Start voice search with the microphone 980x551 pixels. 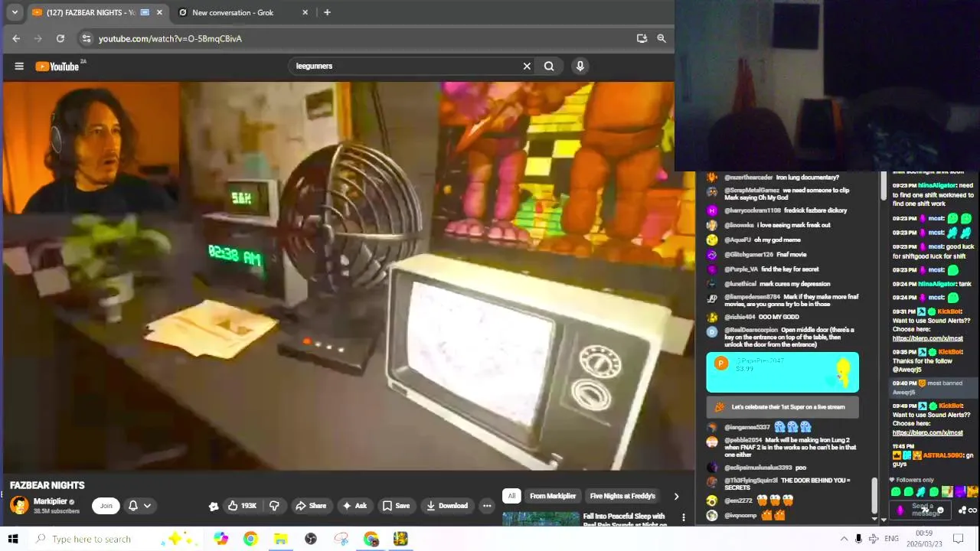click(x=580, y=67)
